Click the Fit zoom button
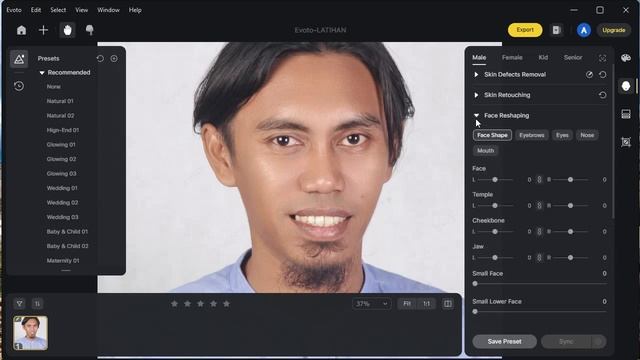The image size is (640, 360). click(x=407, y=304)
